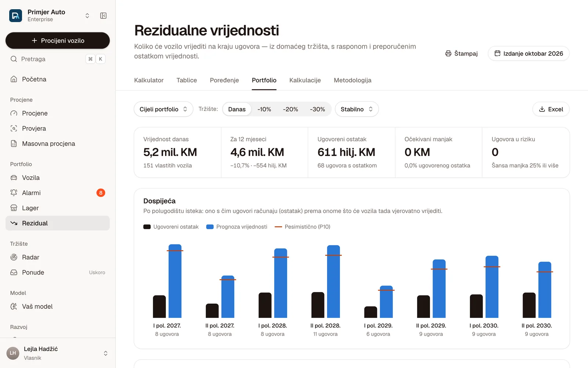The image size is (588, 368).
Task: Expand the Primjer Auto workspace switcher
Action: pyautogui.click(x=87, y=15)
